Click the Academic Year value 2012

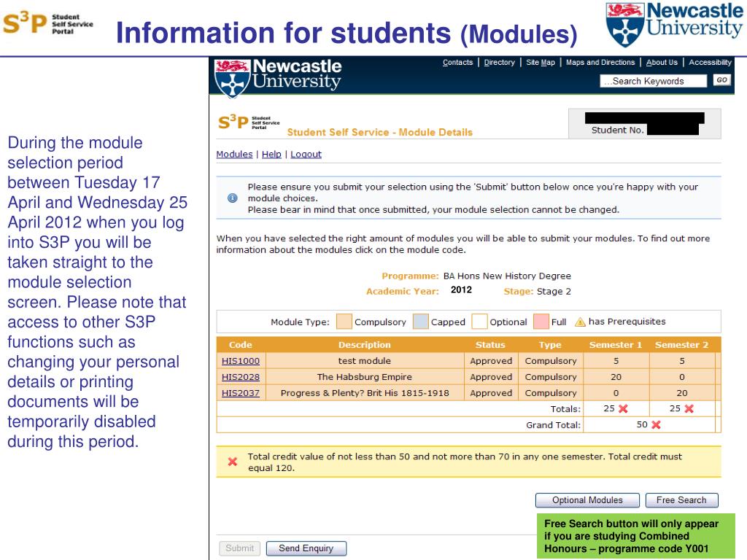[461, 290]
